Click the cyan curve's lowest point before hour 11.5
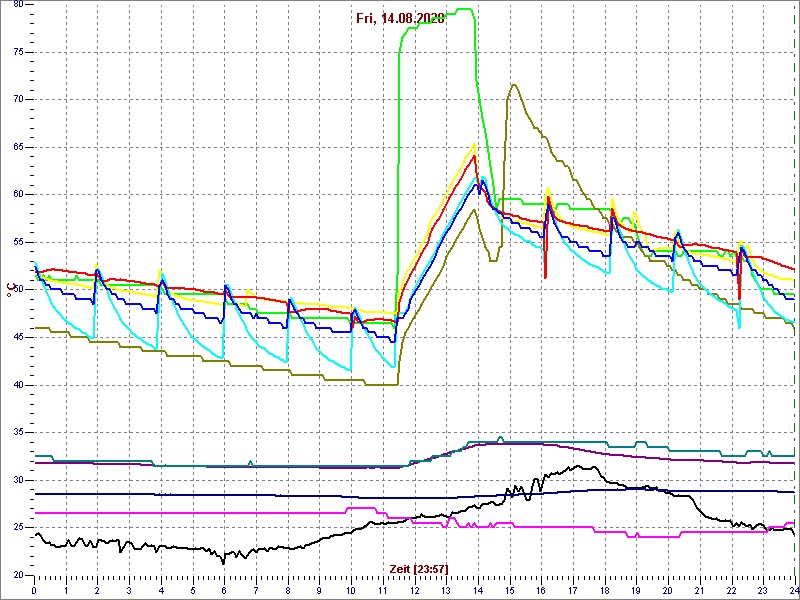This screenshot has width=800, height=600. tap(394, 366)
